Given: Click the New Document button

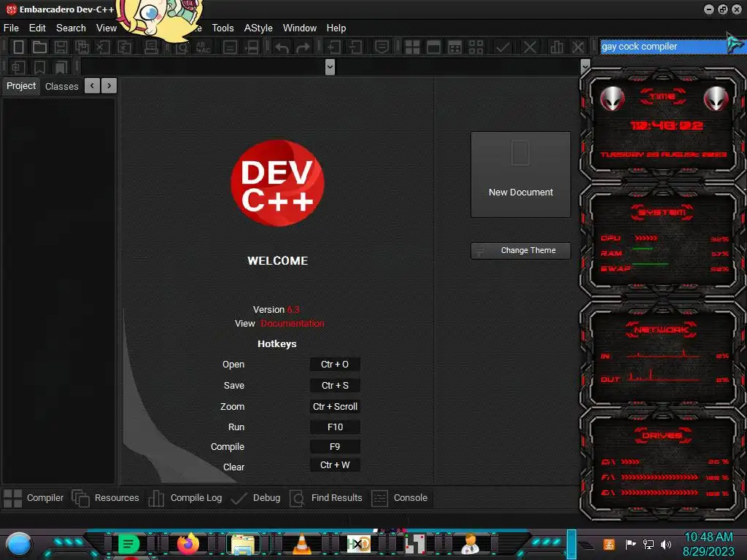Looking at the screenshot, I should click(521, 175).
